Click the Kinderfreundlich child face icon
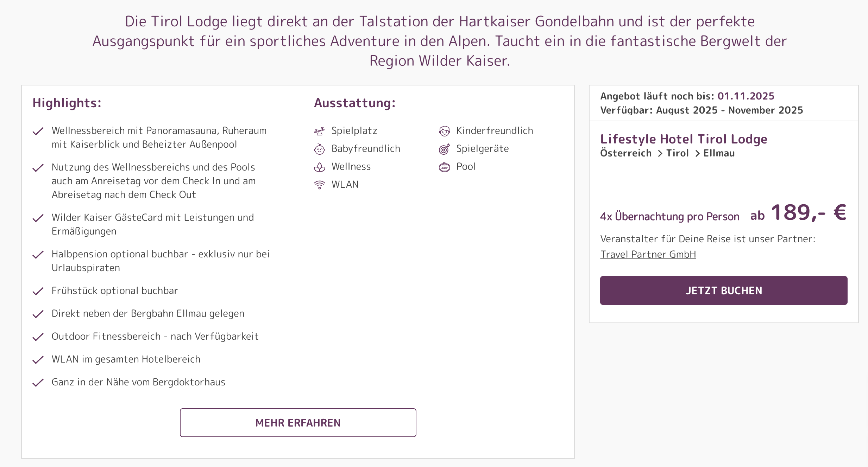Screen dimensions: 868x467 (445, 131)
